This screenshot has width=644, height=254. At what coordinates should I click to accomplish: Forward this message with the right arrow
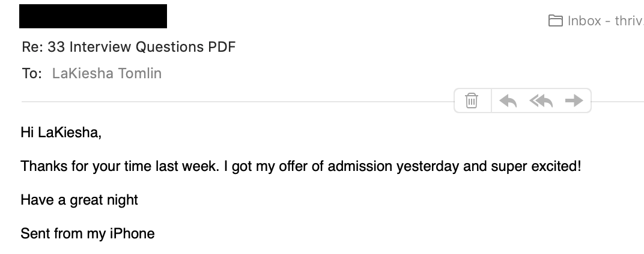574,101
